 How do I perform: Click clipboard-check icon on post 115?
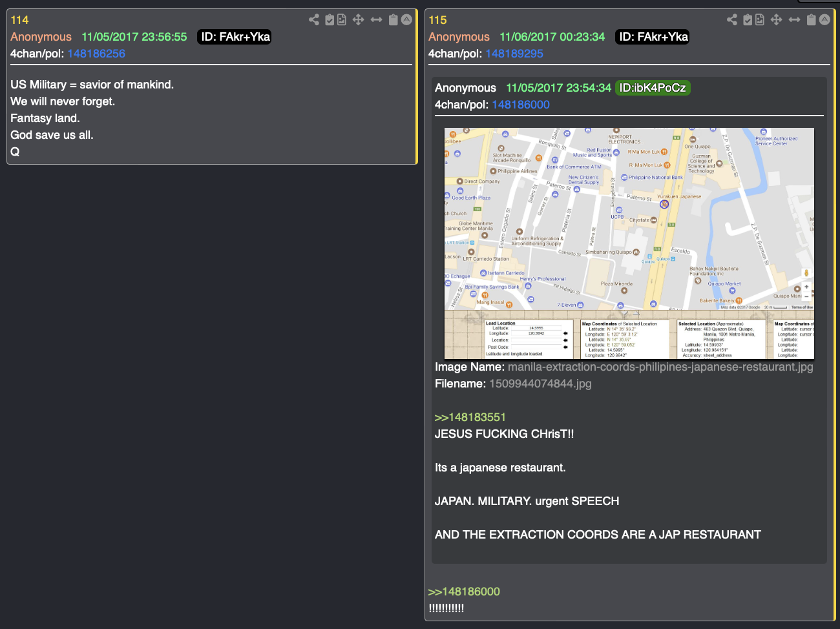[x=748, y=19]
